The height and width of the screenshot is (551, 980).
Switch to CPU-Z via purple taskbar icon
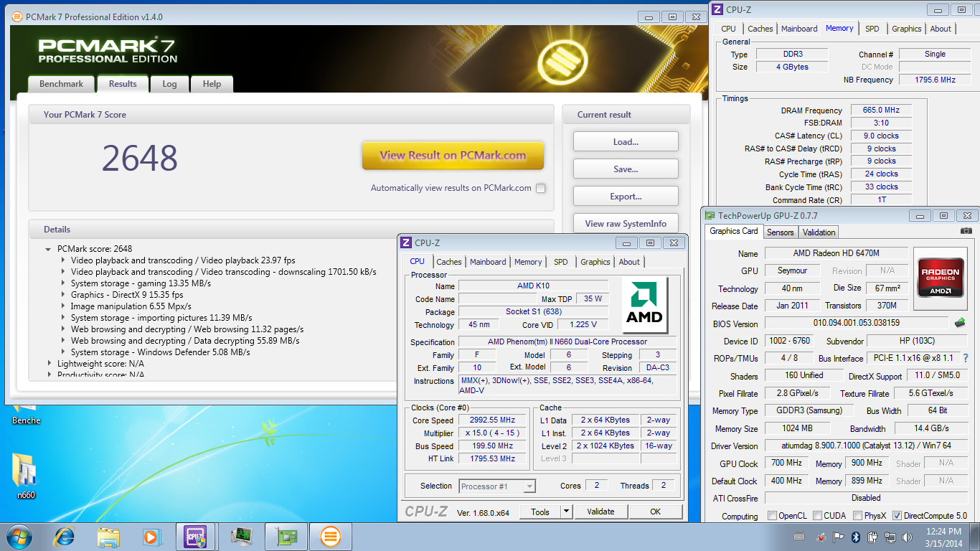(195, 536)
